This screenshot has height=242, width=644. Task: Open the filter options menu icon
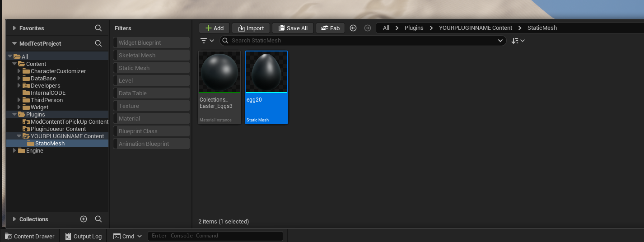click(207, 41)
